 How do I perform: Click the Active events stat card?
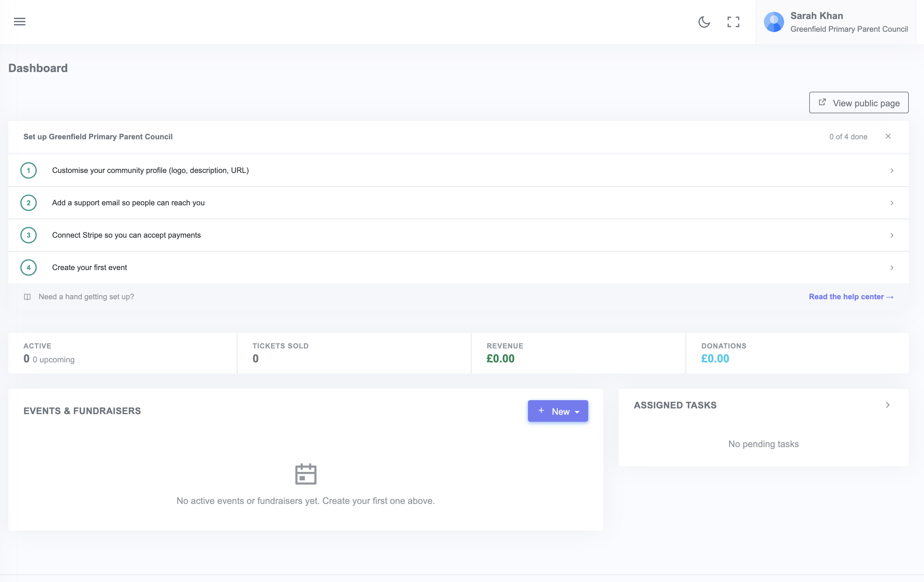click(x=122, y=353)
